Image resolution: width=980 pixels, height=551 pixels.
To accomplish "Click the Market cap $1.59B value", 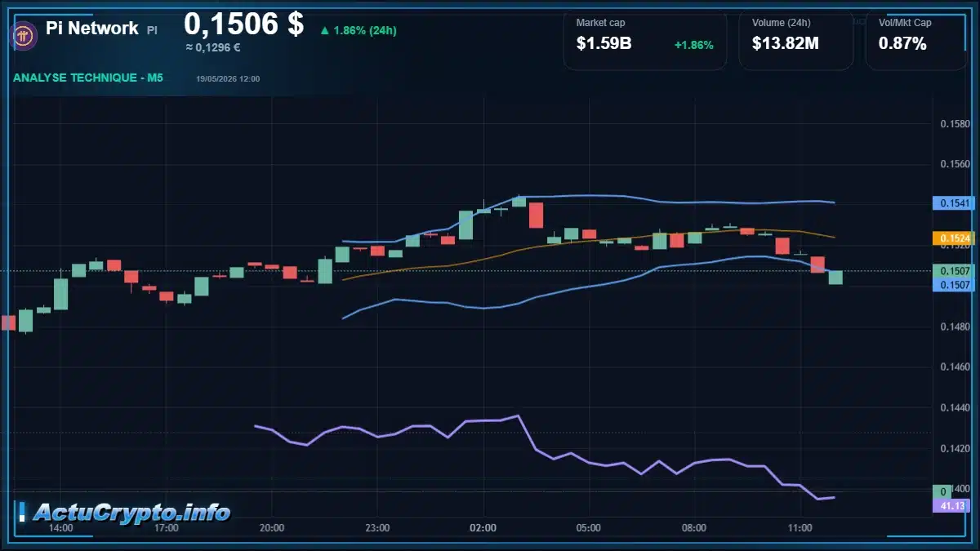I will coord(604,43).
